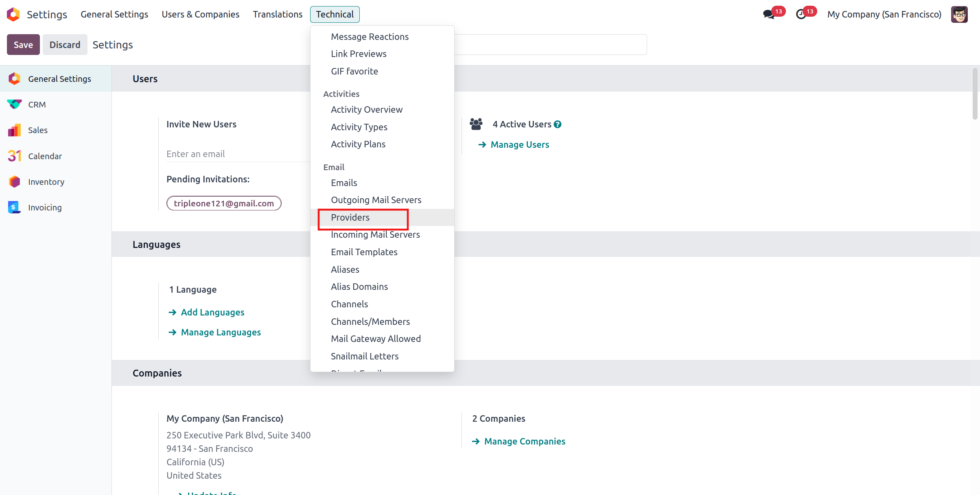Choose Email Templates menu entry

(364, 252)
